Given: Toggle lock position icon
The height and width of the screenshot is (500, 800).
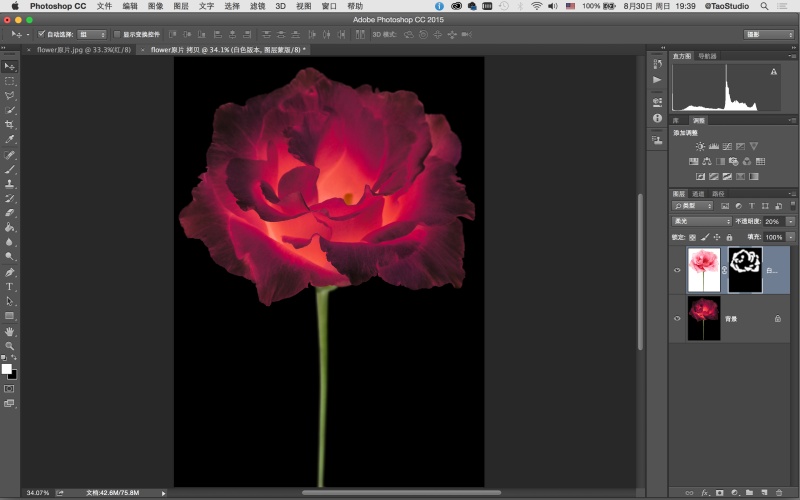Looking at the screenshot, I should tap(717, 237).
